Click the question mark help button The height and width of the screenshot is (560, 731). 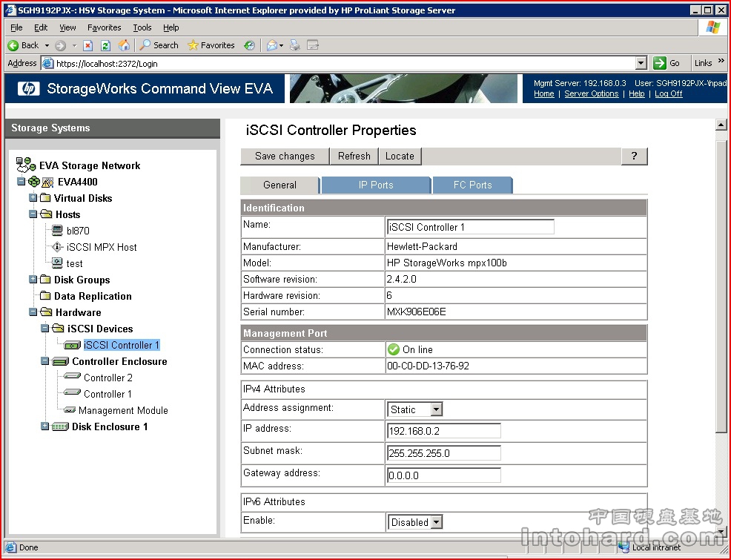coord(635,157)
